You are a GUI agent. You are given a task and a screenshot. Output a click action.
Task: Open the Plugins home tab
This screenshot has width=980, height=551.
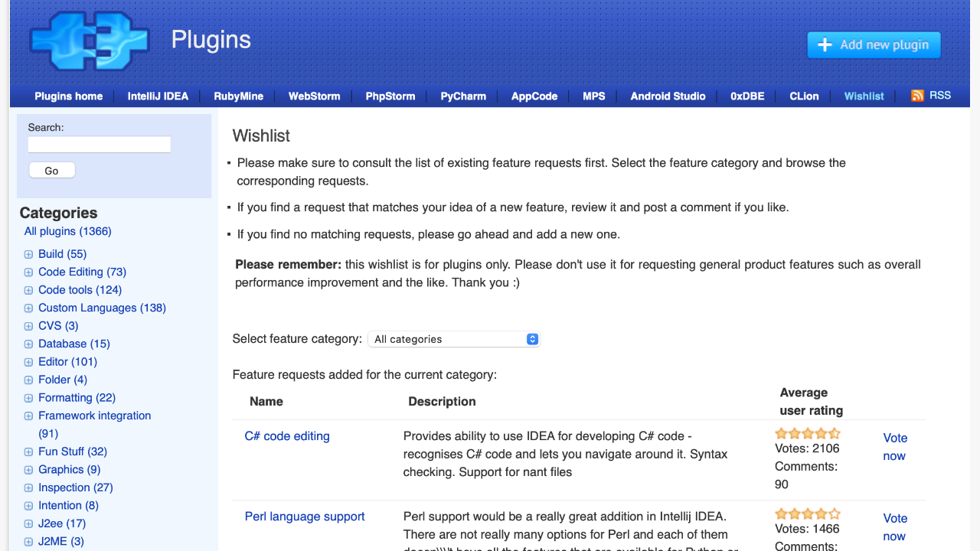click(x=69, y=96)
